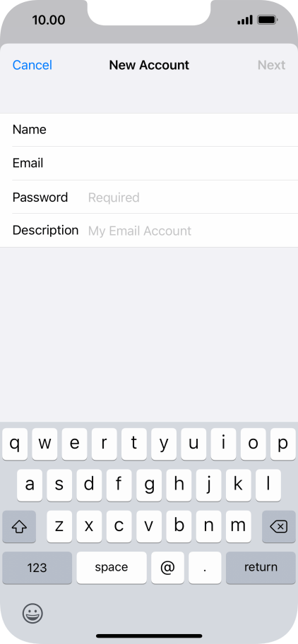
Task: Tap the backspace delete key
Action: click(279, 526)
